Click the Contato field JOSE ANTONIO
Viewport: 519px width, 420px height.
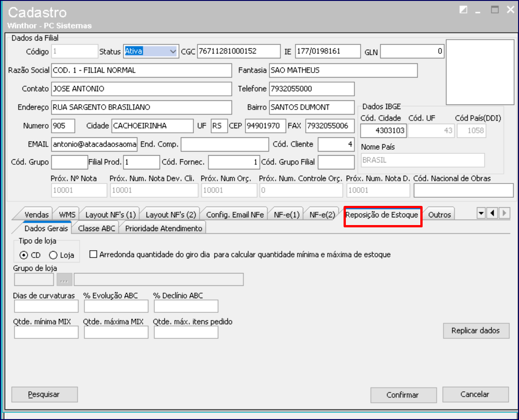[x=141, y=89]
